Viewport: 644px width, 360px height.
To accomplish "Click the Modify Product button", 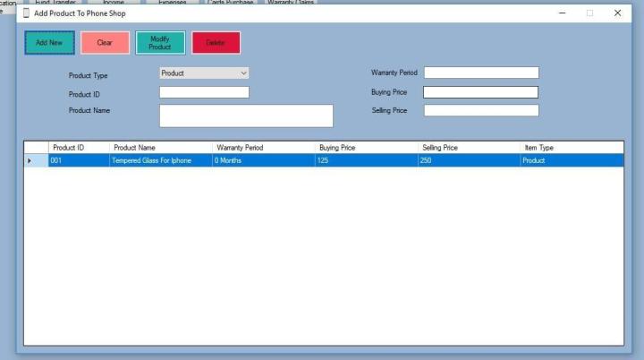I will coord(160,43).
